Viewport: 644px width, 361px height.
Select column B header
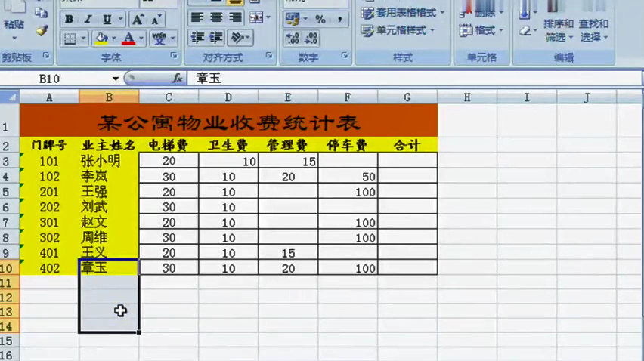109,97
